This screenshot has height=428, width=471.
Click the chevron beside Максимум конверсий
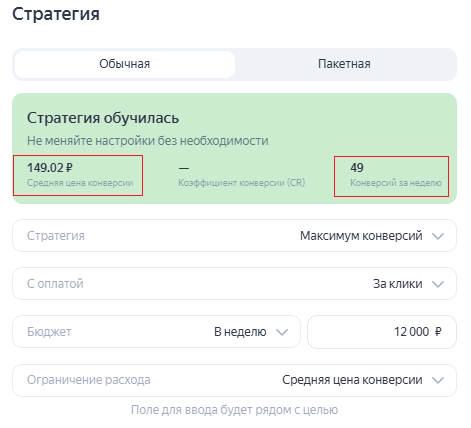coord(438,236)
